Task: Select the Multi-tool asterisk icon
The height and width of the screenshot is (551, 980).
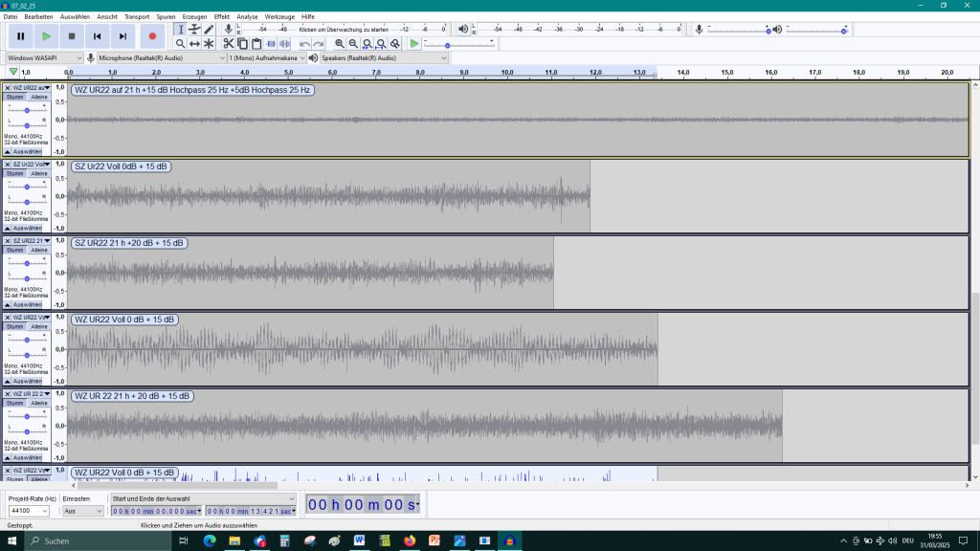Action: tap(209, 44)
